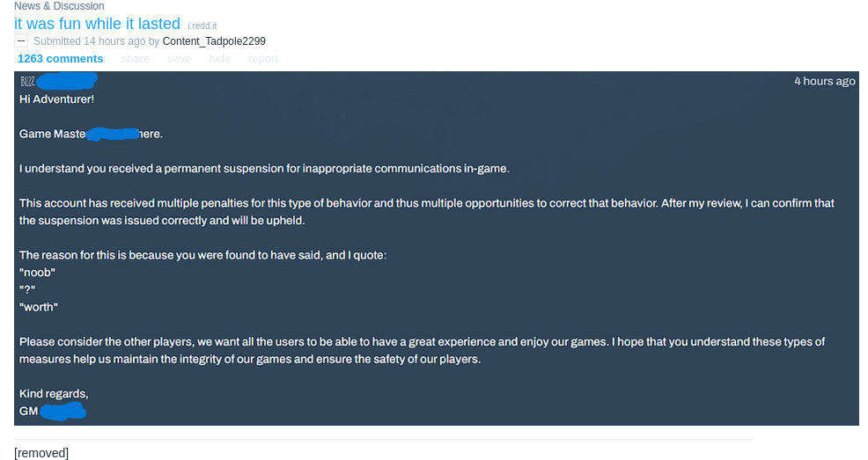Open the Content_Tadpole2299 user profile
Image resolution: width=868 pixels, height=460 pixels.
pyautogui.click(x=214, y=41)
